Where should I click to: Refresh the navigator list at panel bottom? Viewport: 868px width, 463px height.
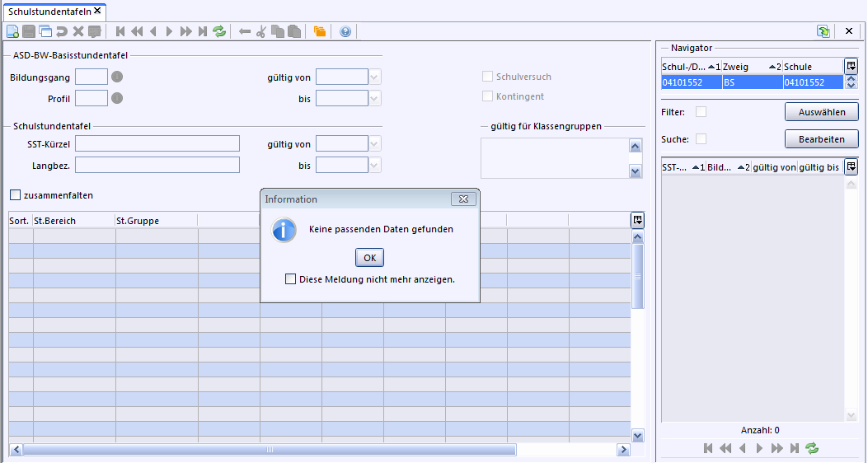[x=812, y=448]
